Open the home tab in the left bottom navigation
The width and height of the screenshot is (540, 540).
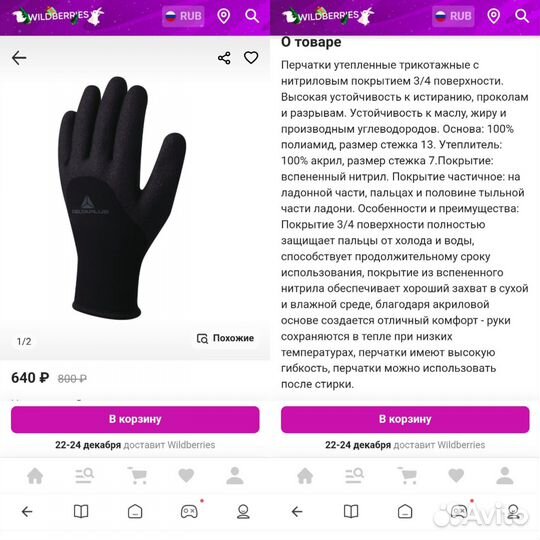click(x=35, y=476)
